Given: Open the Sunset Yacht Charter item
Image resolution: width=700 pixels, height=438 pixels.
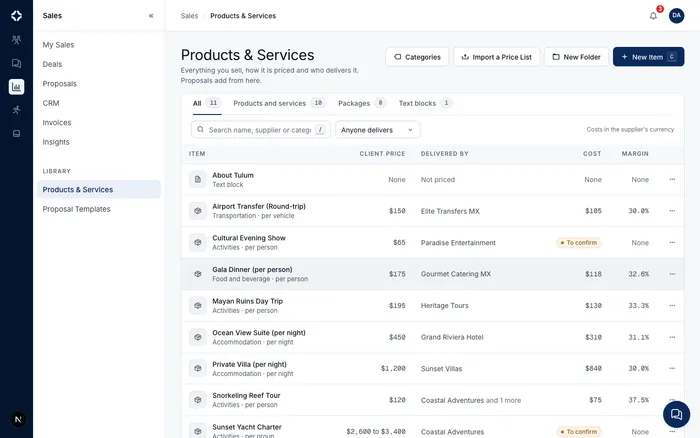Looking at the screenshot, I should pos(247,427).
